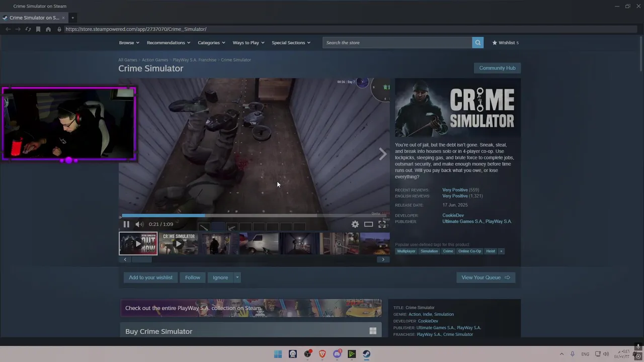Viewport: 644px width, 362px height.
Task: Reload the Steam store page
Action: 28,29
